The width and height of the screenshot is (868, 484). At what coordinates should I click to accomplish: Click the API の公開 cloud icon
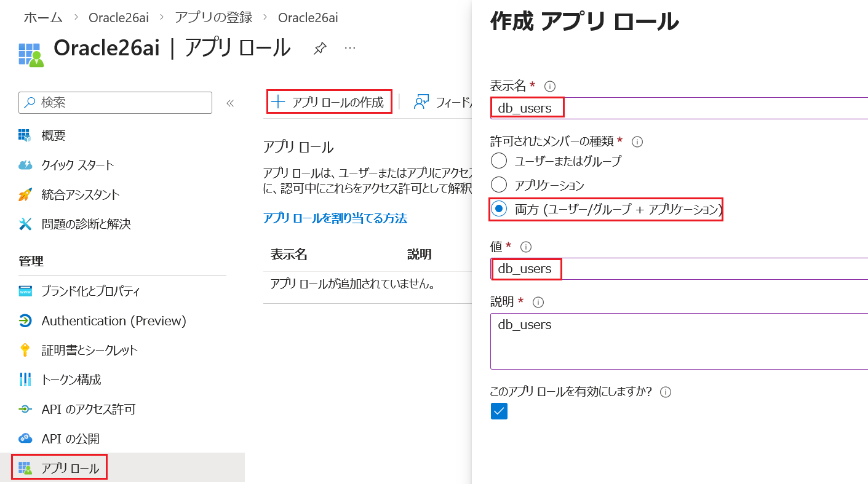tap(25, 438)
